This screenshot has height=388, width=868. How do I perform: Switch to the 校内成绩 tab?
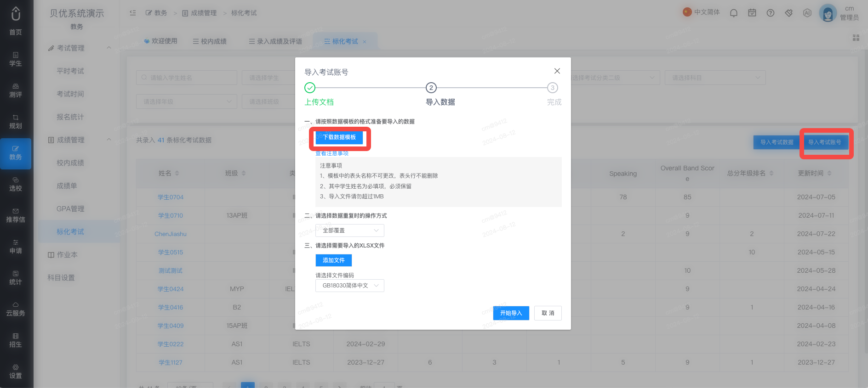[210, 41]
